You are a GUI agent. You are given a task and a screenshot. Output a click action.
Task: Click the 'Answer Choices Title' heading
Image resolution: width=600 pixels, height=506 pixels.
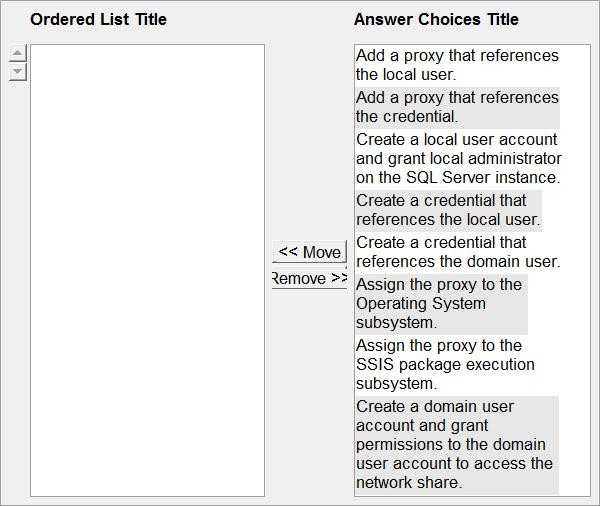point(436,19)
